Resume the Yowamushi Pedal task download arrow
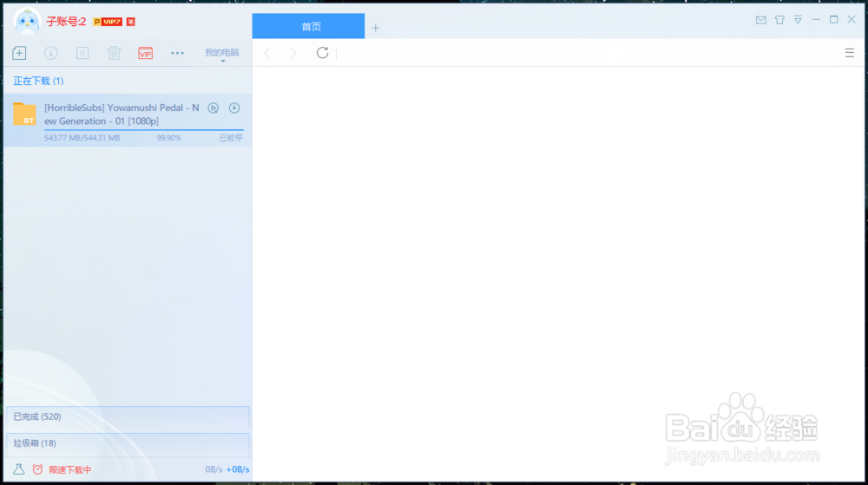 point(234,108)
